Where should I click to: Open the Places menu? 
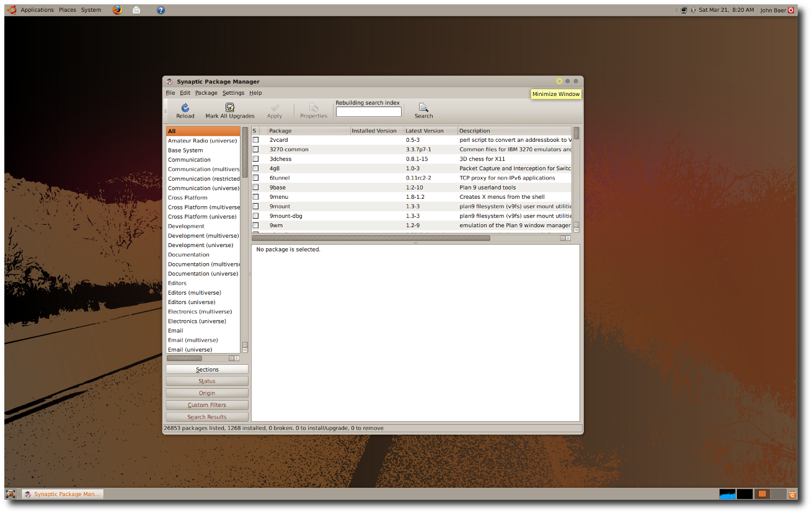[68, 10]
